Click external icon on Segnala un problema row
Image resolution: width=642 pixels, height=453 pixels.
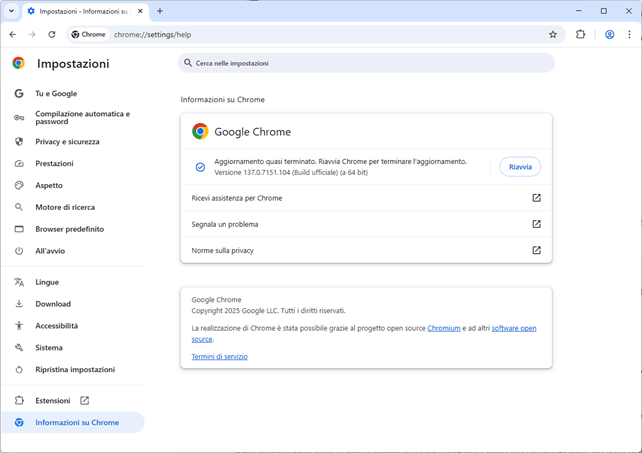tap(536, 224)
